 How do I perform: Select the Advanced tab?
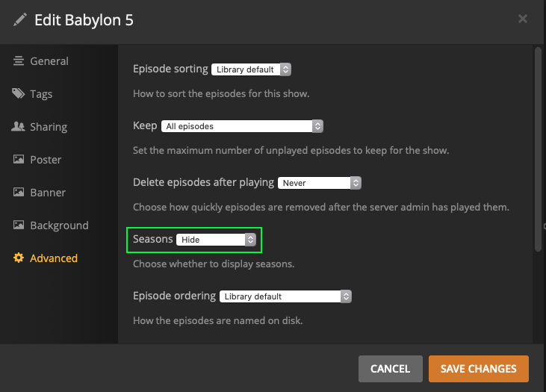[54, 258]
